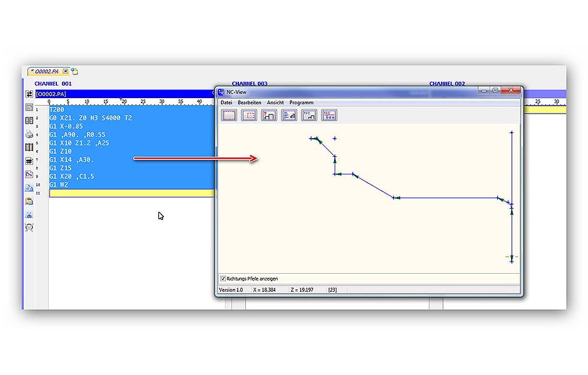Click the clipboard paste icon in sidebar

point(29,201)
